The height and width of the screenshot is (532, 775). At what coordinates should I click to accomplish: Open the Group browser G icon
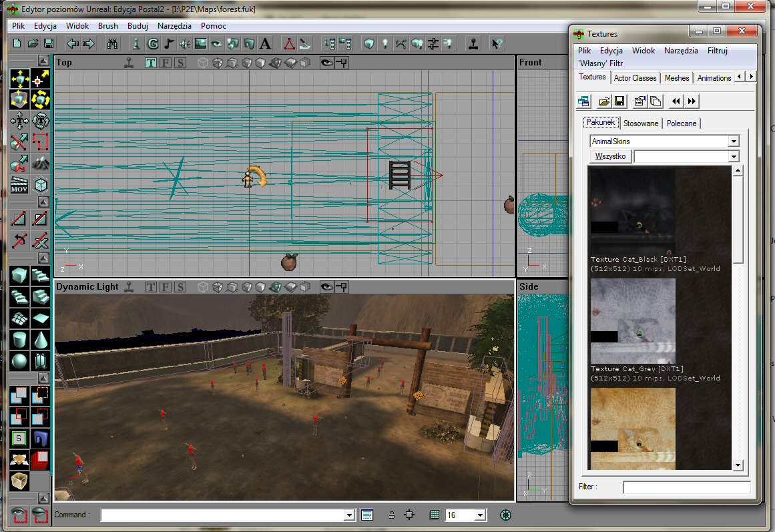[153, 43]
